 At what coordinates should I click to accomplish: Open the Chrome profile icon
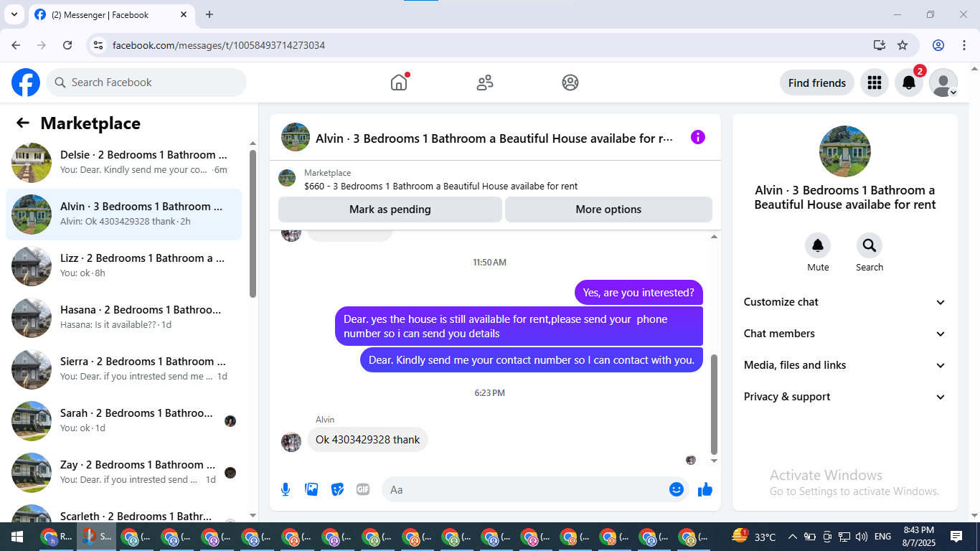938,45
